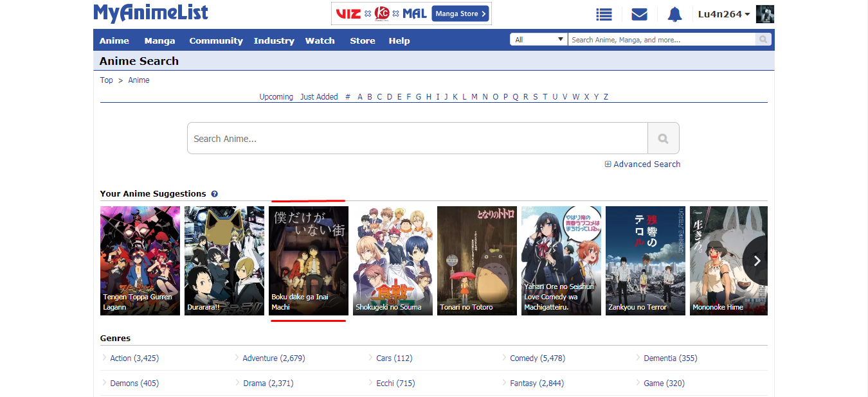Viewport: 868px width, 397px height.
Task: Click the top bar search input
Action: (661, 40)
